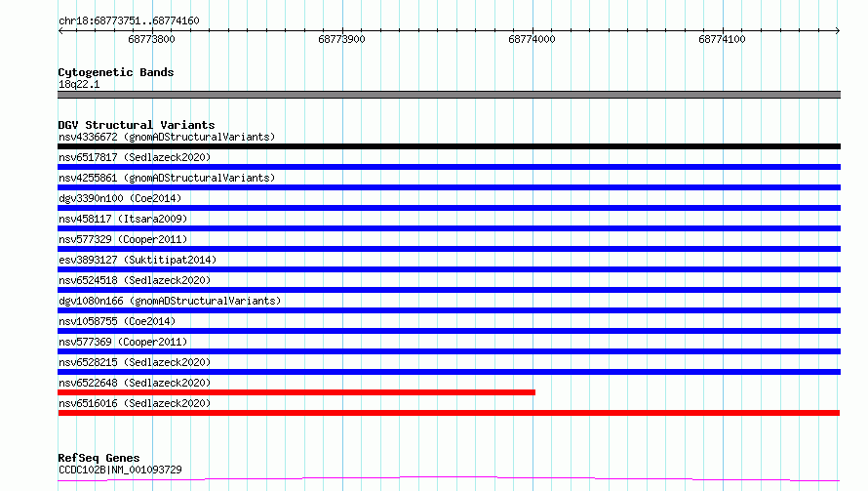Click the blue nsv458117 variant bar
The image size is (868, 491).
[449, 228]
